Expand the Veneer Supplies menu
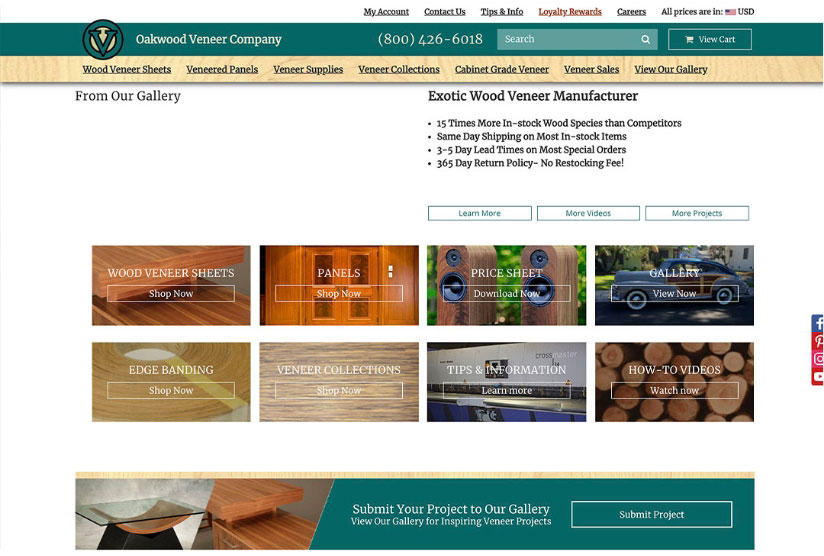The width and height of the screenshot is (824, 556). point(308,70)
